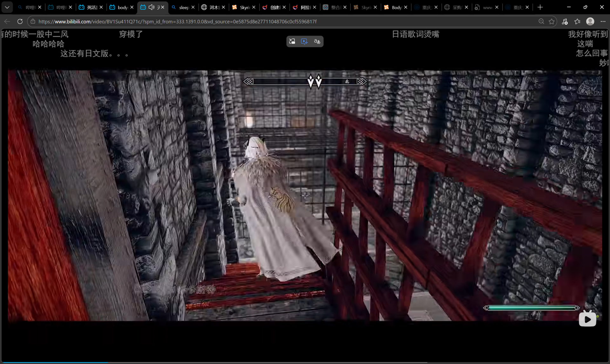The width and height of the screenshot is (610, 364).
Task: Open the favorites list
Action: point(577,21)
